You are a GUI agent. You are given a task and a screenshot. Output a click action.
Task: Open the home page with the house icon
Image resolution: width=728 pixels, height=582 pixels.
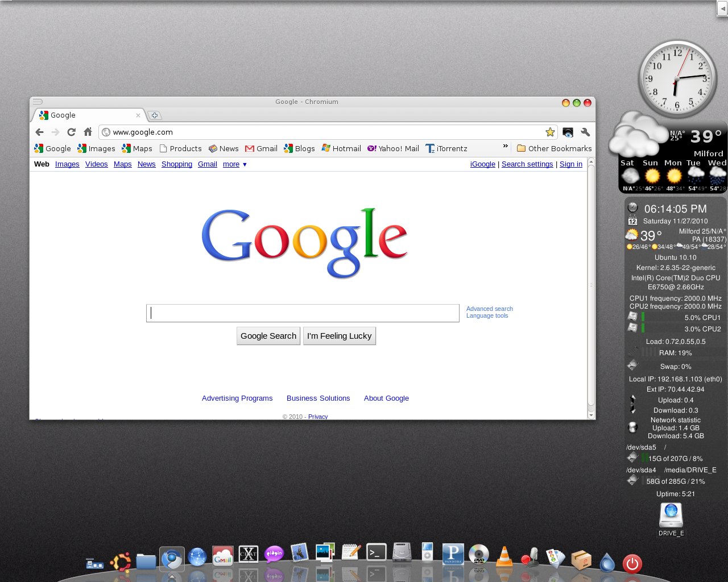point(88,132)
